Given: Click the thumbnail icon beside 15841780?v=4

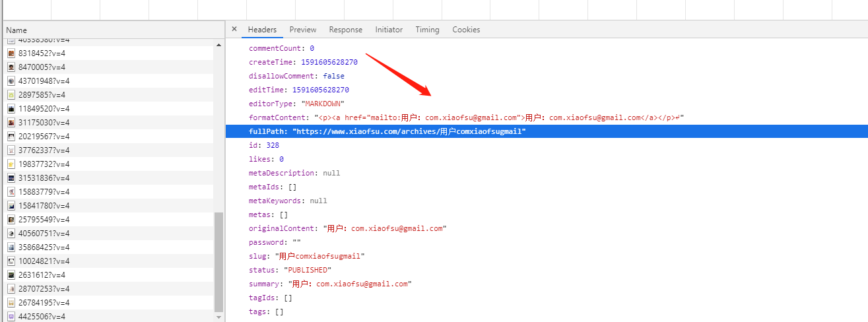Looking at the screenshot, I should 11,205.
